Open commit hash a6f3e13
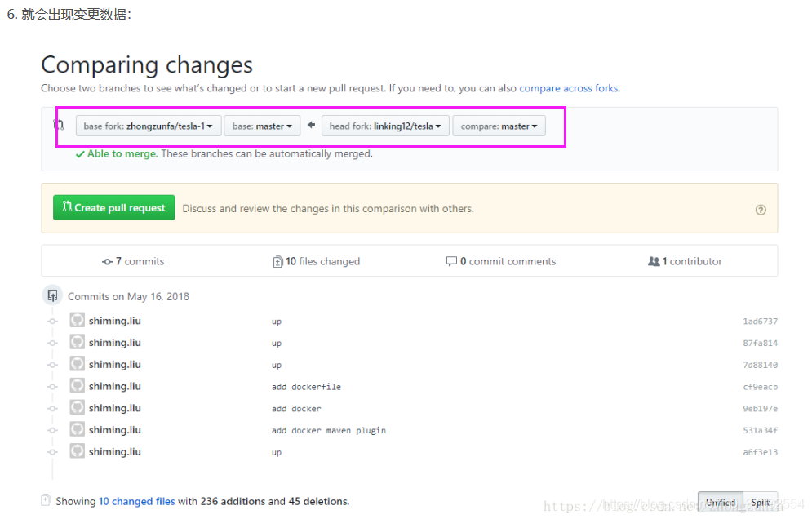Screen dimensions: 812x519 pyautogui.click(x=761, y=452)
